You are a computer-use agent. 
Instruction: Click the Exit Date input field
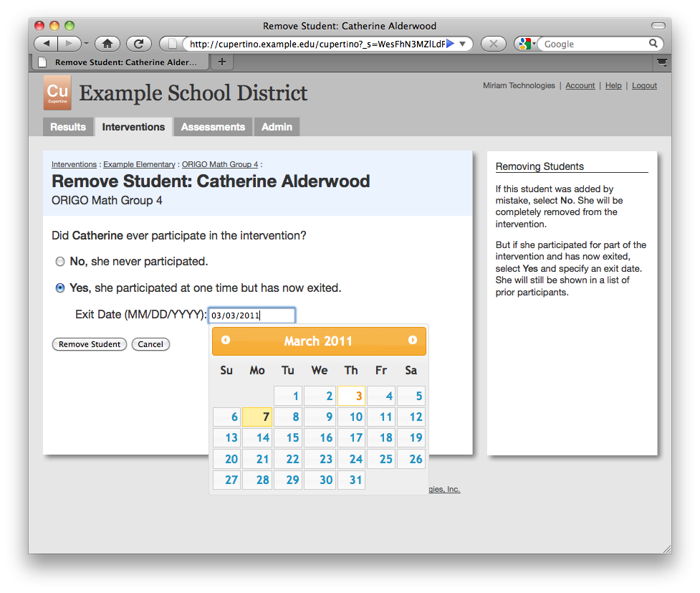pyautogui.click(x=251, y=316)
